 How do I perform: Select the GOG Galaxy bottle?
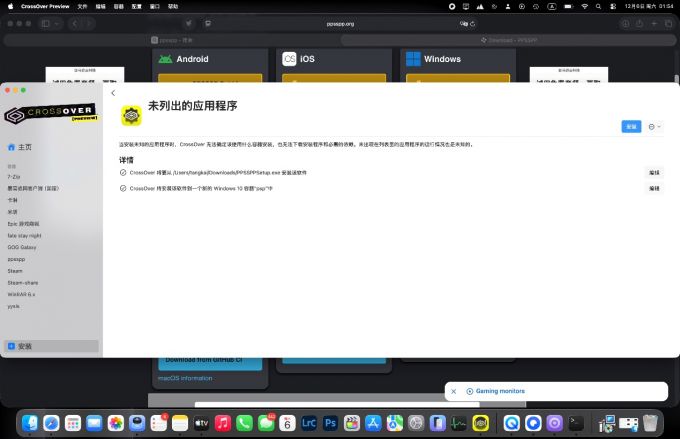pos(22,247)
